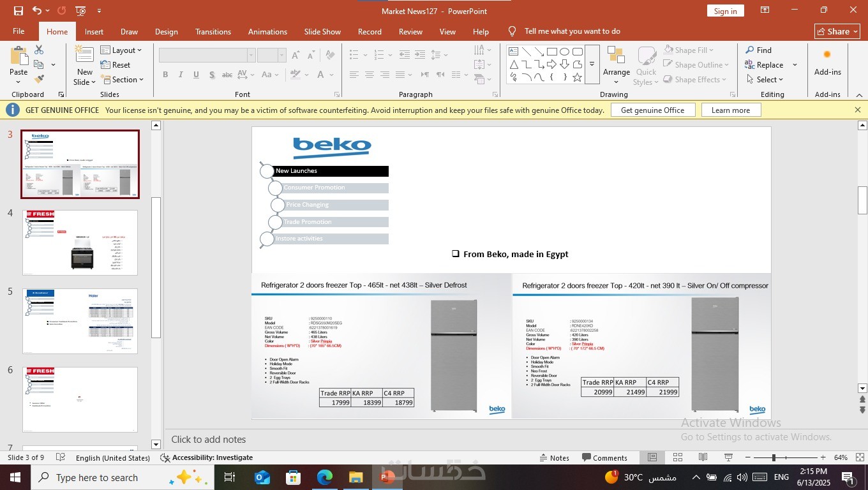Align text to the left
The image size is (868, 490).
(354, 75)
